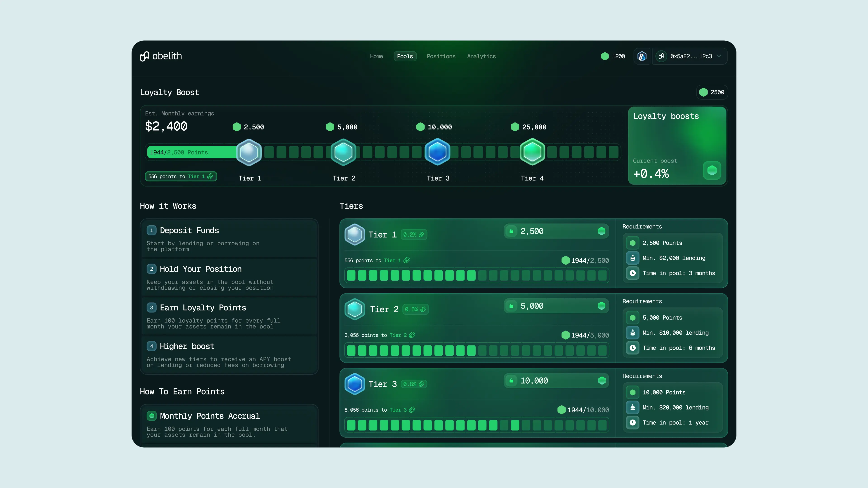Click the '3,056 points to Tier 2' text
Viewport: 868px width, 488px height.
click(375, 335)
